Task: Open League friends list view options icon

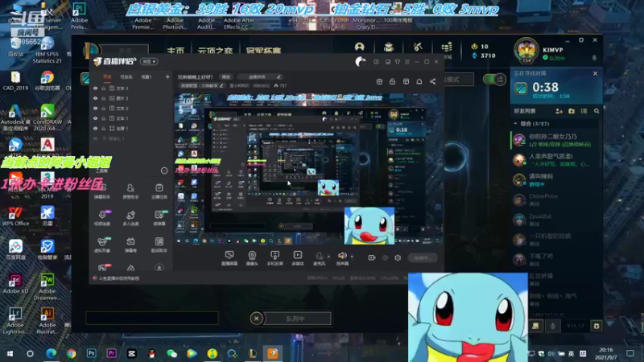Action: coord(584,111)
